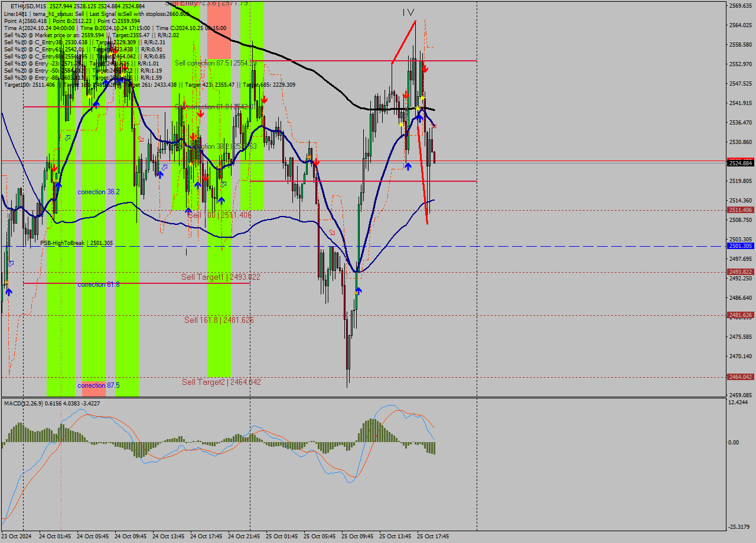This screenshot has height=543, width=756.
Task: Click the 25 Oct 17:45 time label
Action: click(x=433, y=537)
